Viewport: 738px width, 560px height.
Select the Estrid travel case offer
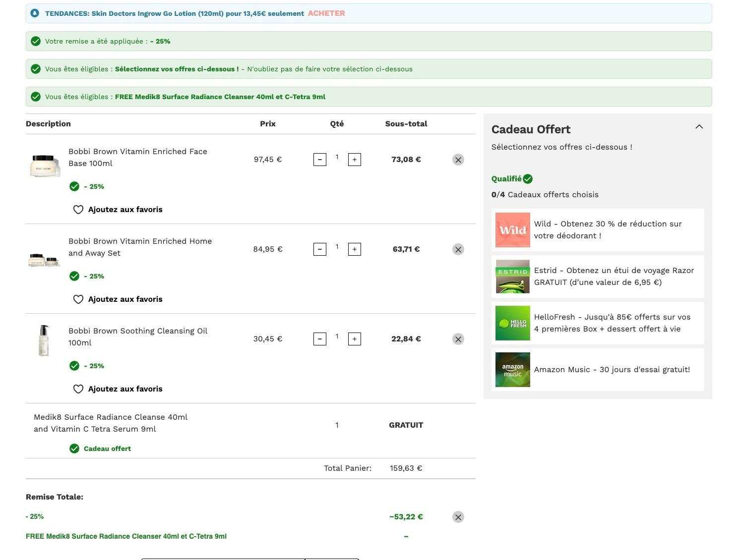(x=598, y=277)
